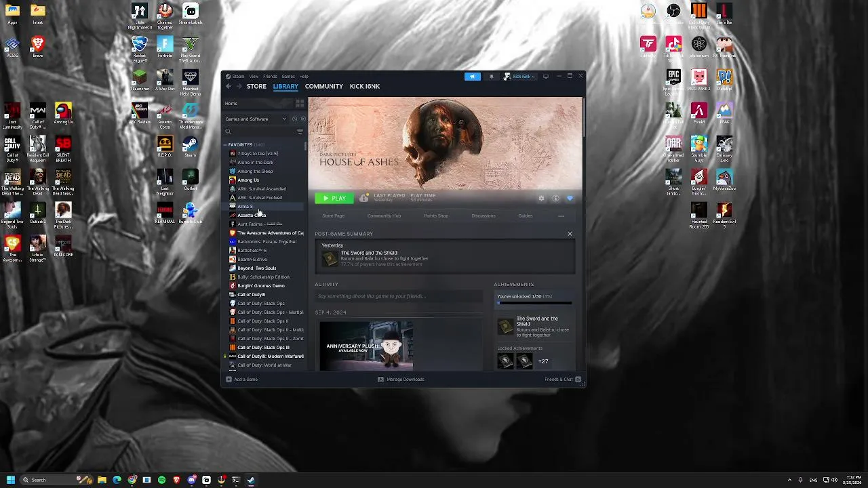Viewport: 868px width, 488px height.
Task: Open the View menu
Action: tap(254, 76)
